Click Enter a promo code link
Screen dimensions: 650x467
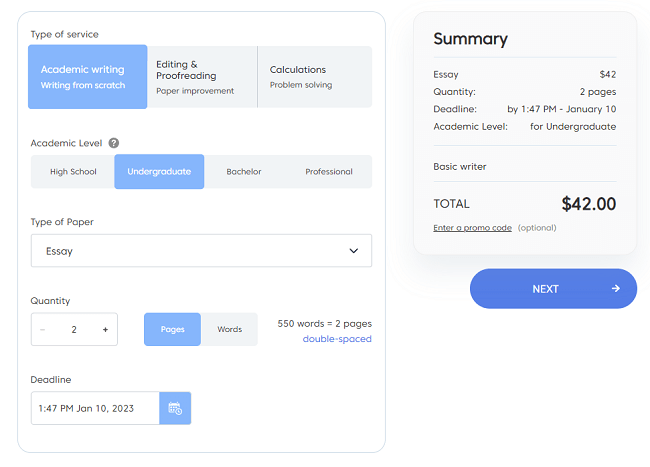coord(472,228)
